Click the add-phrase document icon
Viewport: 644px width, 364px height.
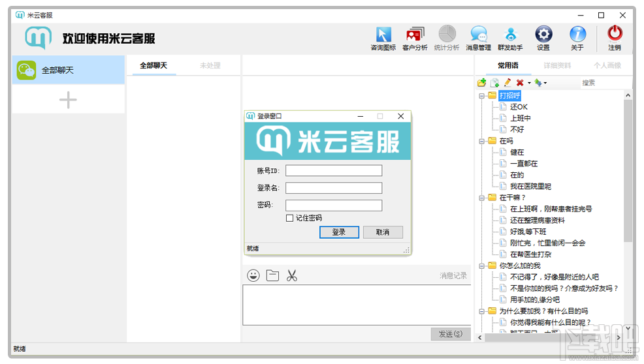pyautogui.click(x=495, y=82)
